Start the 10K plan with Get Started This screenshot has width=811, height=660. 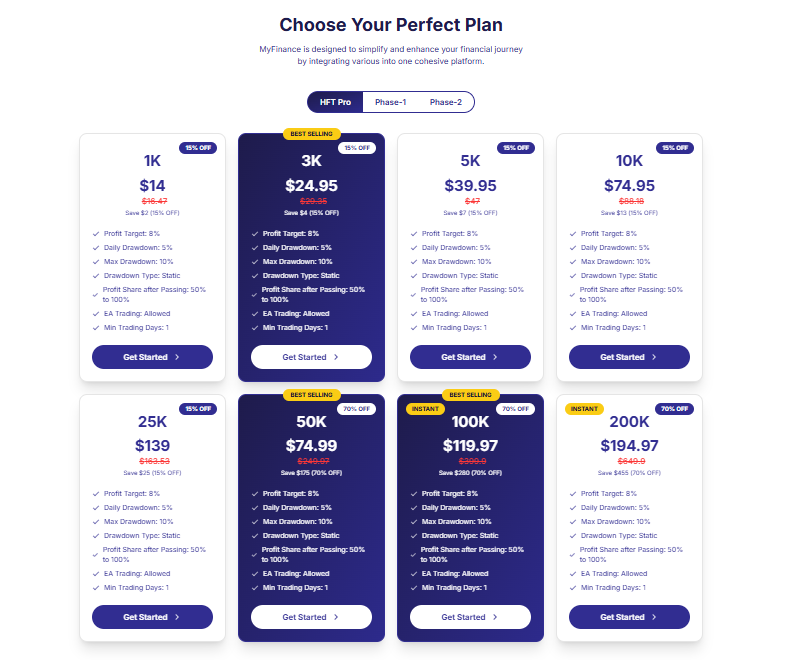point(629,357)
